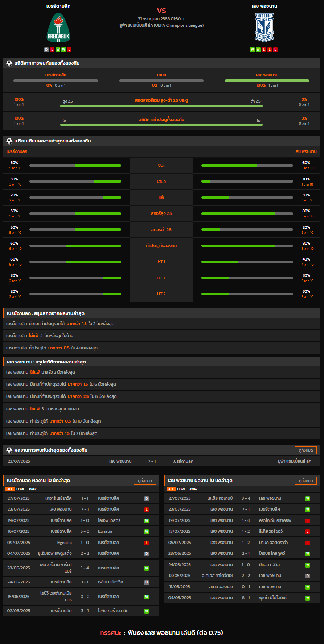324x644 pixels.
Task: Click the prediction text mentioning 0.75 at the bottom
Action: pyautogui.click(x=175, y=633)
